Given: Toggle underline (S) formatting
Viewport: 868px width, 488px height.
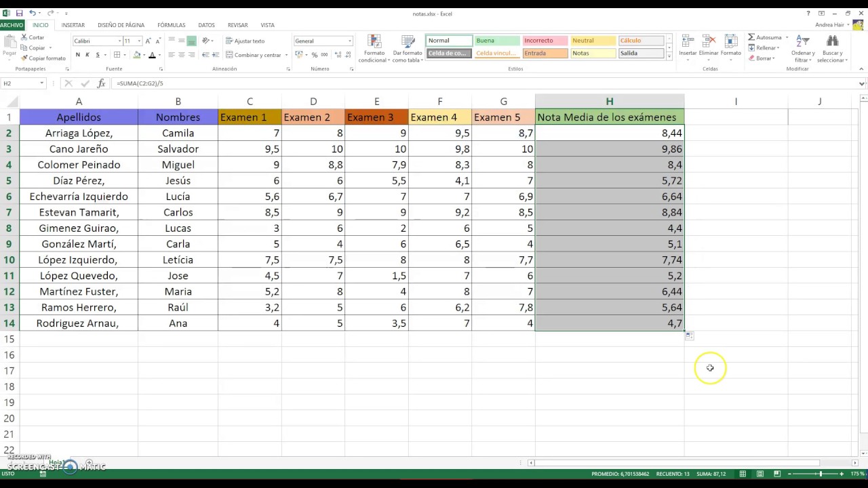Looking at the screenshot, I should pos(98,55).
